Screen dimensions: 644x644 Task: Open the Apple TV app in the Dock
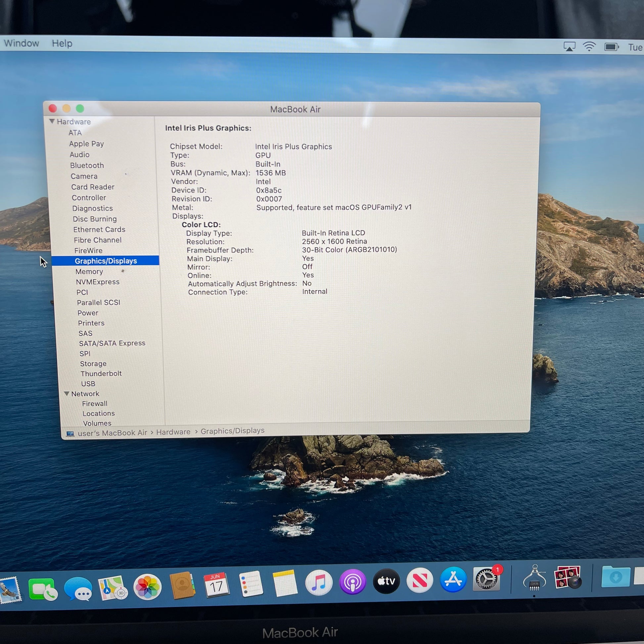tap(386, 581)
